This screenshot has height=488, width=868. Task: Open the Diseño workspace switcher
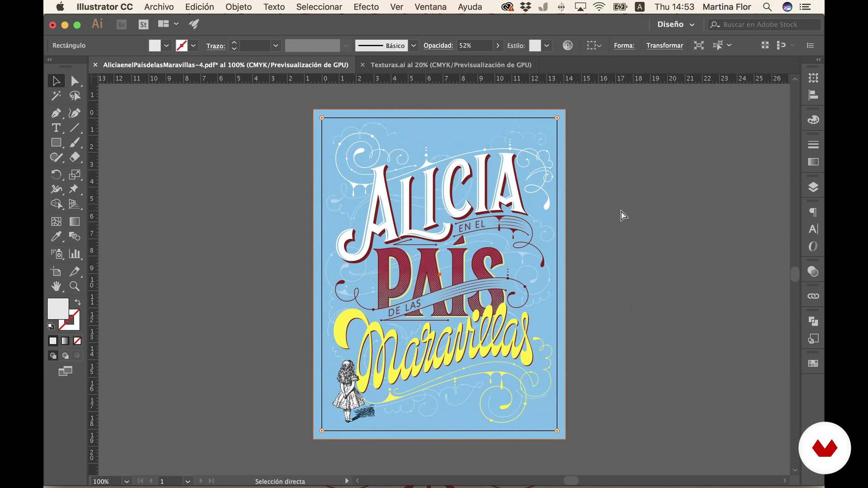tap(675, 24)
